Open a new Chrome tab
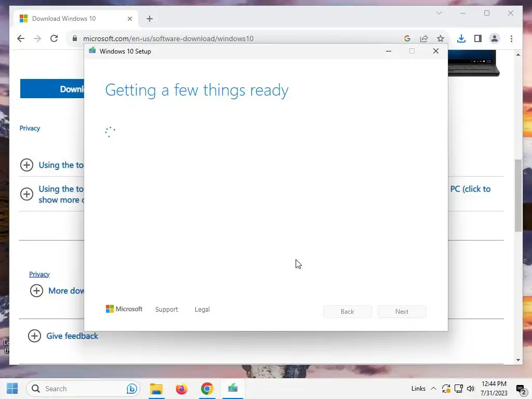Screen dimensions: 532x399 point(150,19)
